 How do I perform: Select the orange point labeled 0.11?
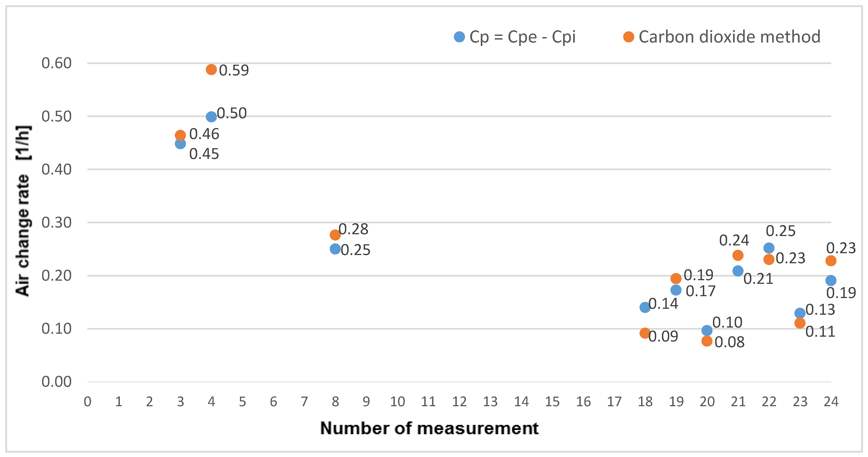click(x=800, y=323)
